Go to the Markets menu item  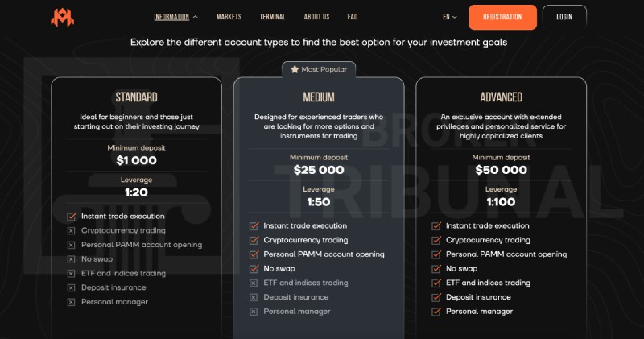coord(229,17)
